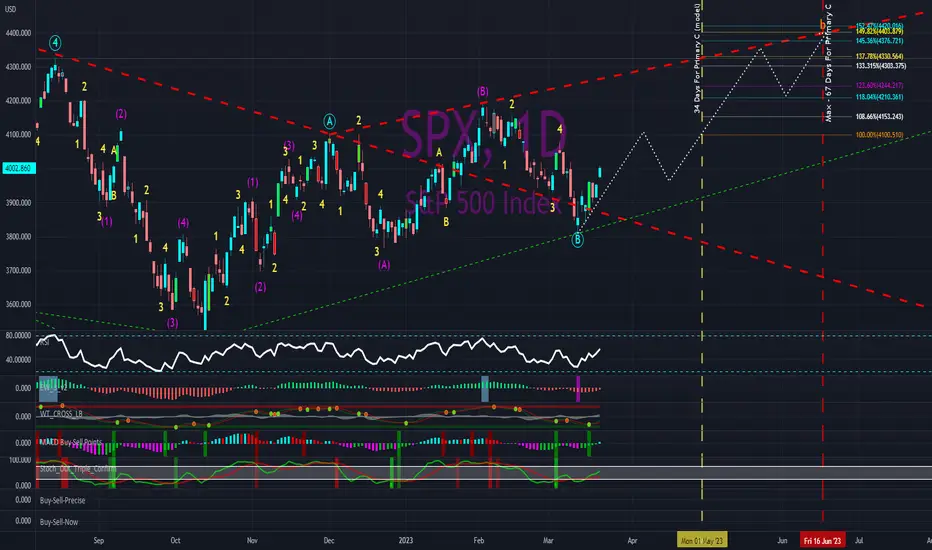
Task: Click the Feb label on time axis
Action: (478, 540)
